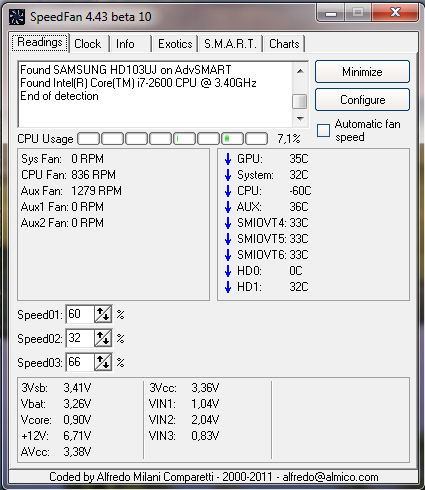Click the arrow icon beside HD1
The width and height of the screenshot is (425, 490).
coord(228,287)
